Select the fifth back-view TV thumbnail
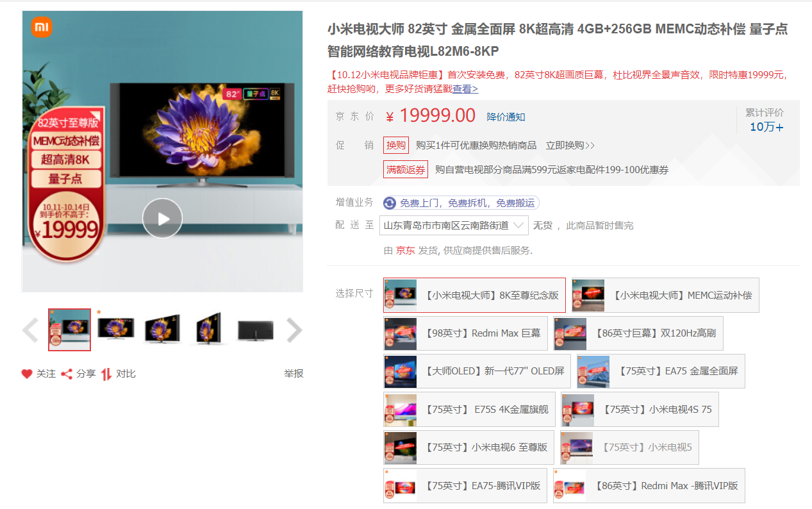The width and height of the screenshot is (812, 509). [255, 330]
